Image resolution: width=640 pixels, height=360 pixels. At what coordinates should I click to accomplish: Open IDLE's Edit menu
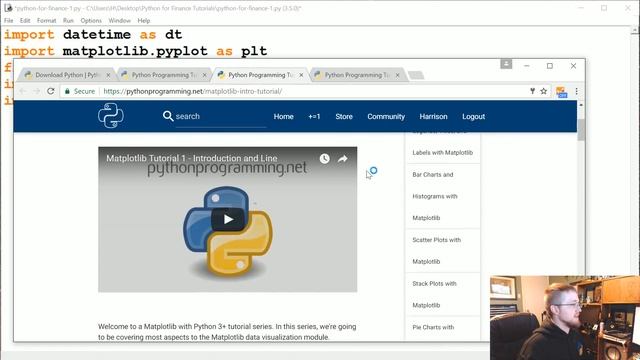(x=25, y=20)
